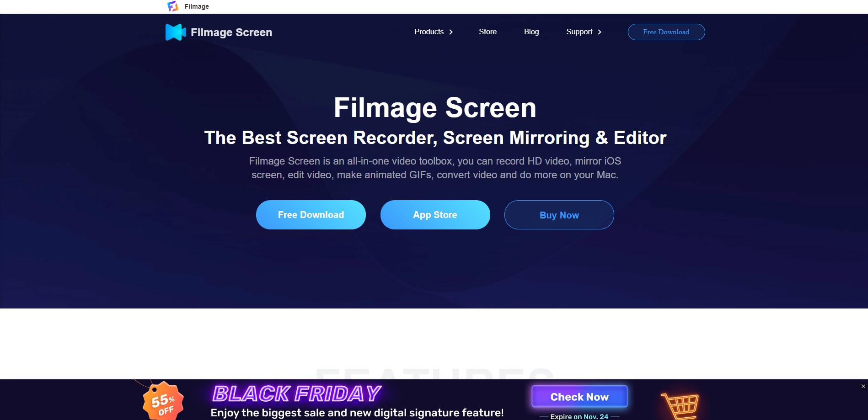868x420 pixels.
Task: Click the Filmage text in top bar
Action: click(197, 6)
